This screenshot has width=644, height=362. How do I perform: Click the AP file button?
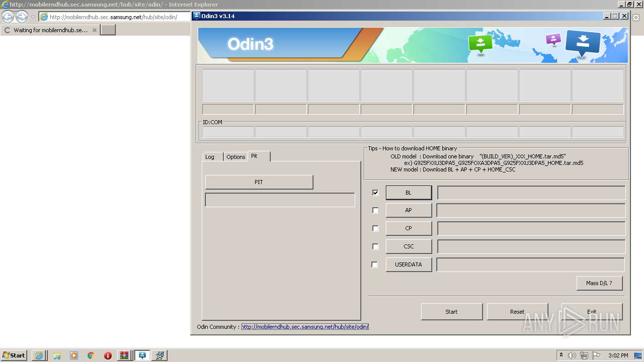(409, 210)
